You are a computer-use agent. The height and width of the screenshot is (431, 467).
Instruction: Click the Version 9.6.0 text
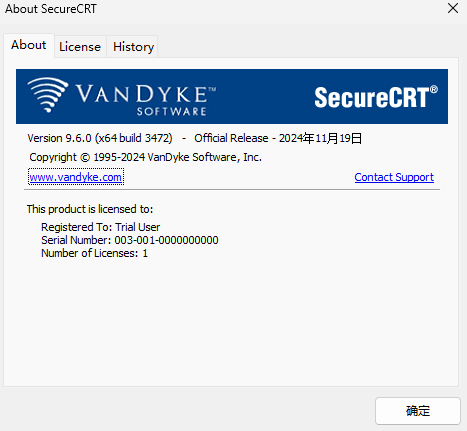(59, 138)
